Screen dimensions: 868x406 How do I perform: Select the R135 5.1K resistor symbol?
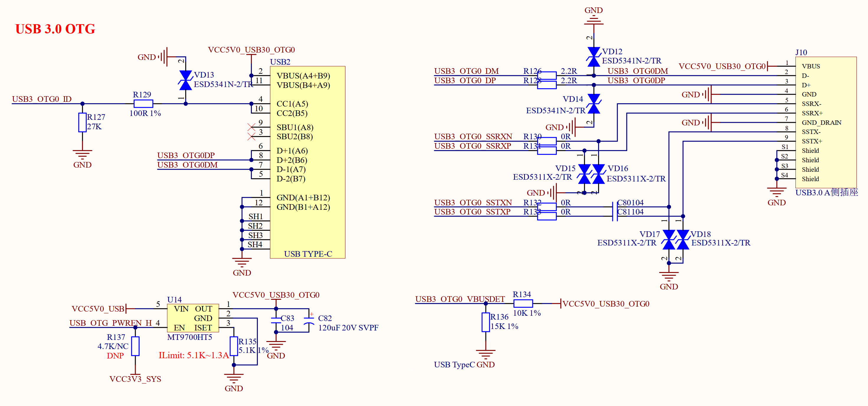(x=234, y=346)
